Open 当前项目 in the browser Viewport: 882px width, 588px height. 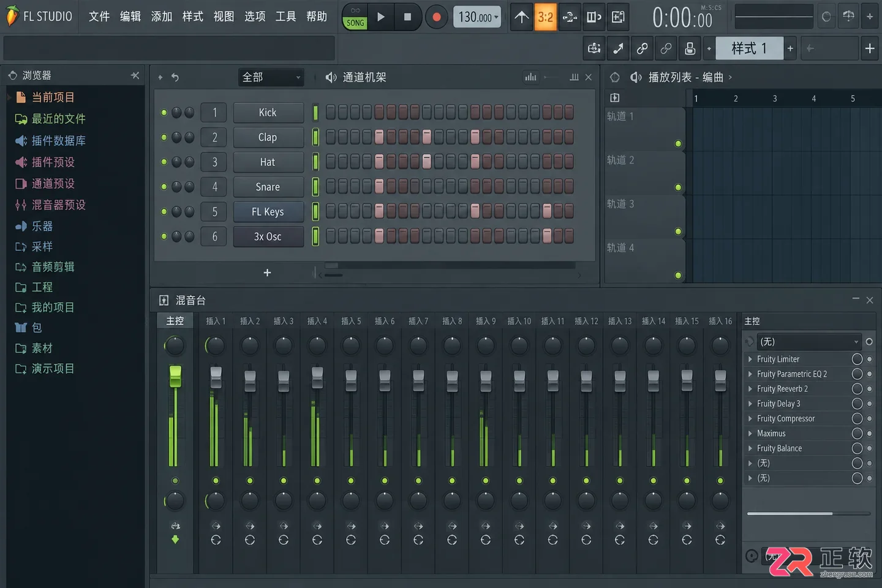point(53,97)
